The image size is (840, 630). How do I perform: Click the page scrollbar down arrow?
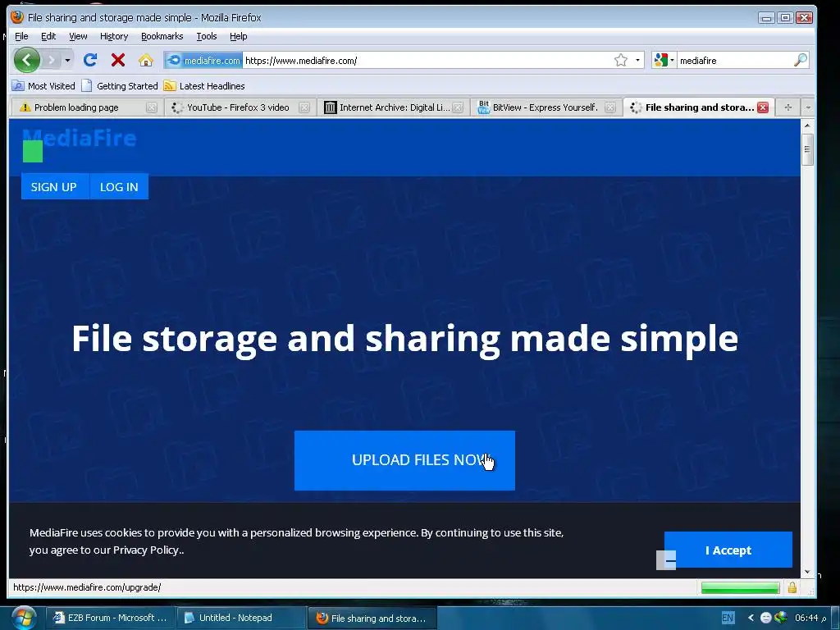pos(807,572)
